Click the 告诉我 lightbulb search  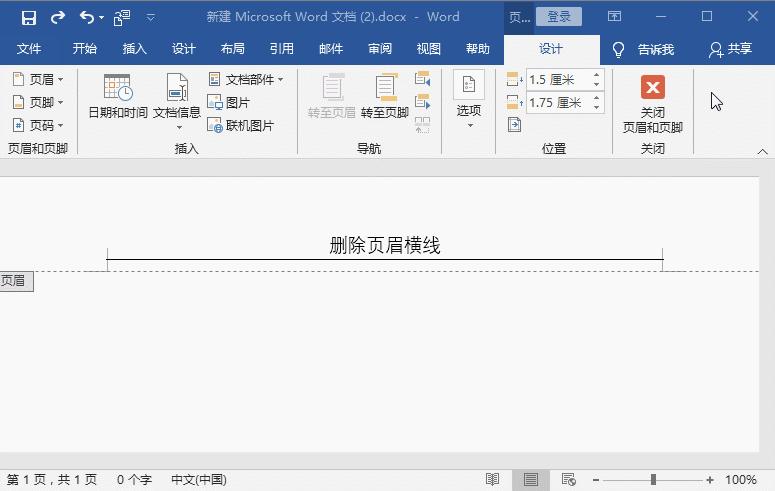[x=643, y=49]
